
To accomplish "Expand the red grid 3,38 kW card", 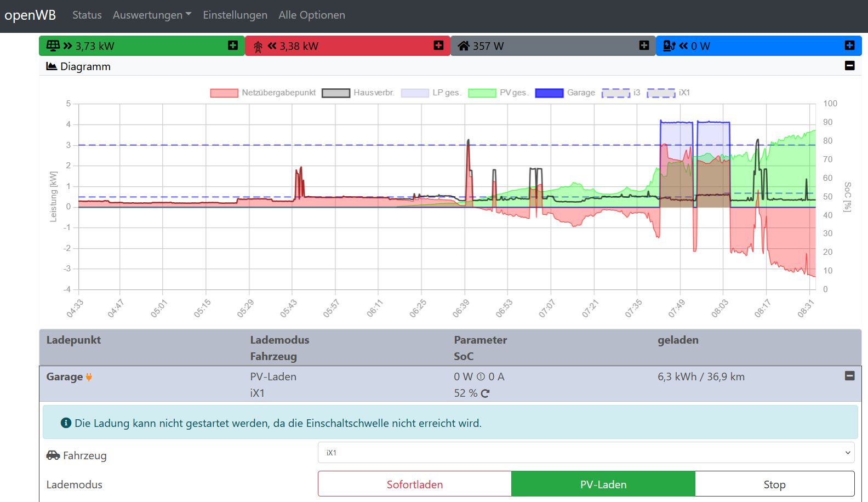I will coord(438,45).
